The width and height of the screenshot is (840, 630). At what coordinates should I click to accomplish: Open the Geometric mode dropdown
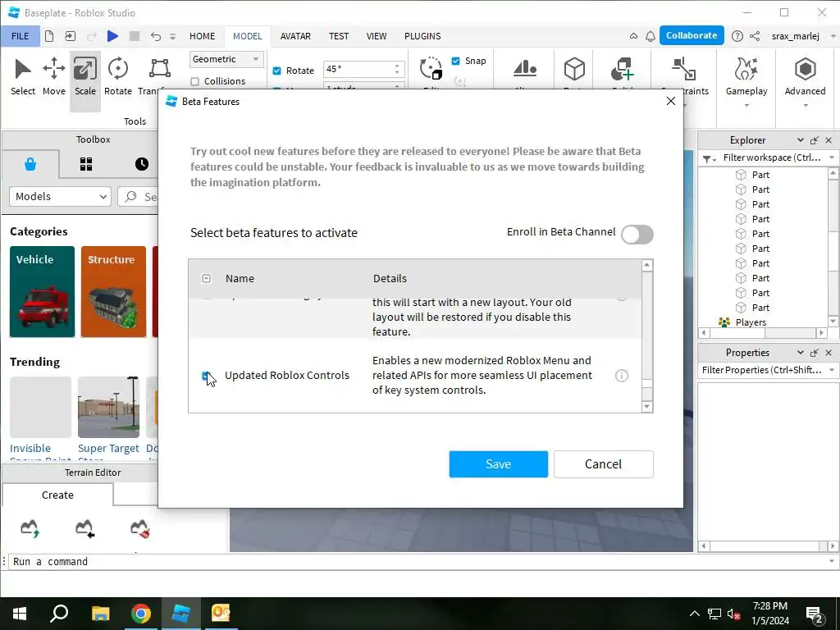pos(226,59)
